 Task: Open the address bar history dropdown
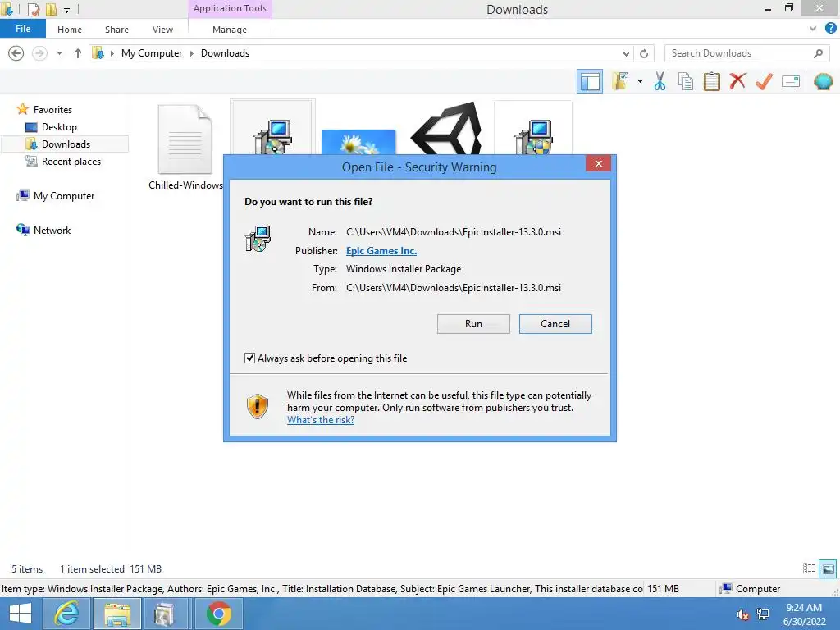[x=626, y=53]
